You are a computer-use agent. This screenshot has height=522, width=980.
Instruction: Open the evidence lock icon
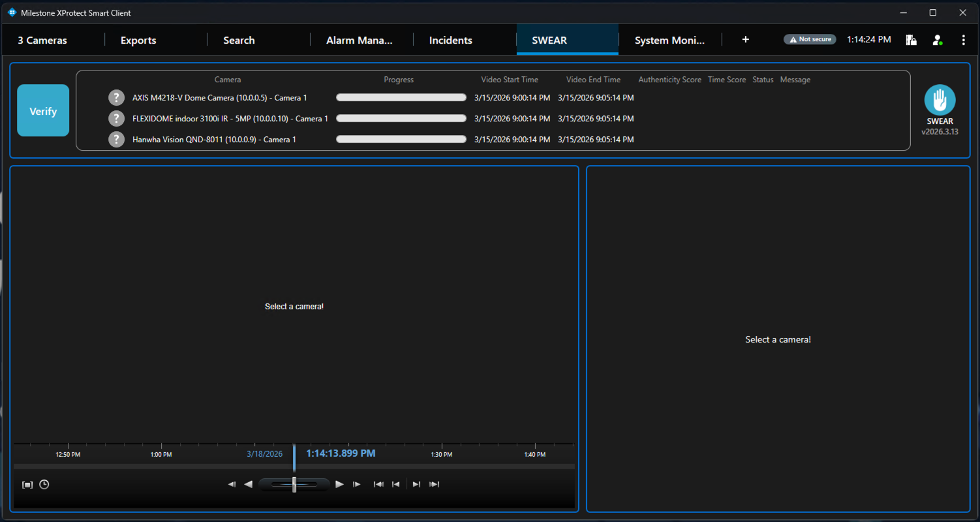point(911,40)
